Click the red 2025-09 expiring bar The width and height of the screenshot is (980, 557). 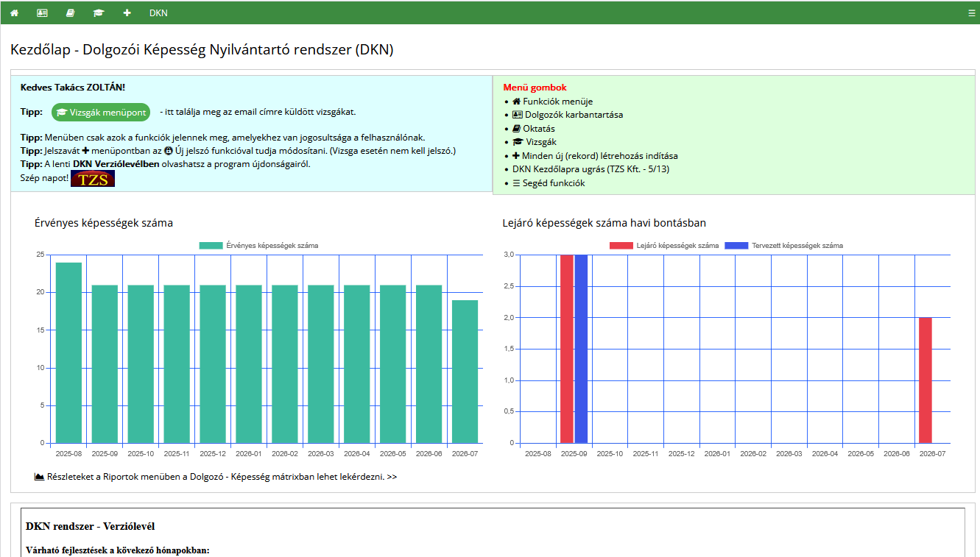566,350
